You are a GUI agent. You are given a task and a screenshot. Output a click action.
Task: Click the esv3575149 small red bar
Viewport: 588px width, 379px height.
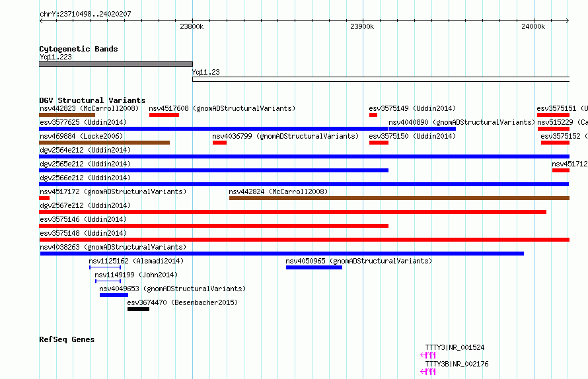pos(373,115)
